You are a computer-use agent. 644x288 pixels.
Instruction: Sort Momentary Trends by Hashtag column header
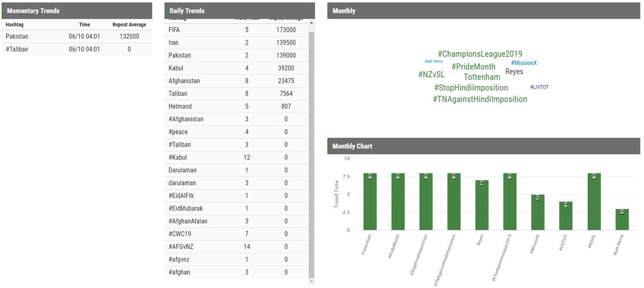[x=14, y=25]
